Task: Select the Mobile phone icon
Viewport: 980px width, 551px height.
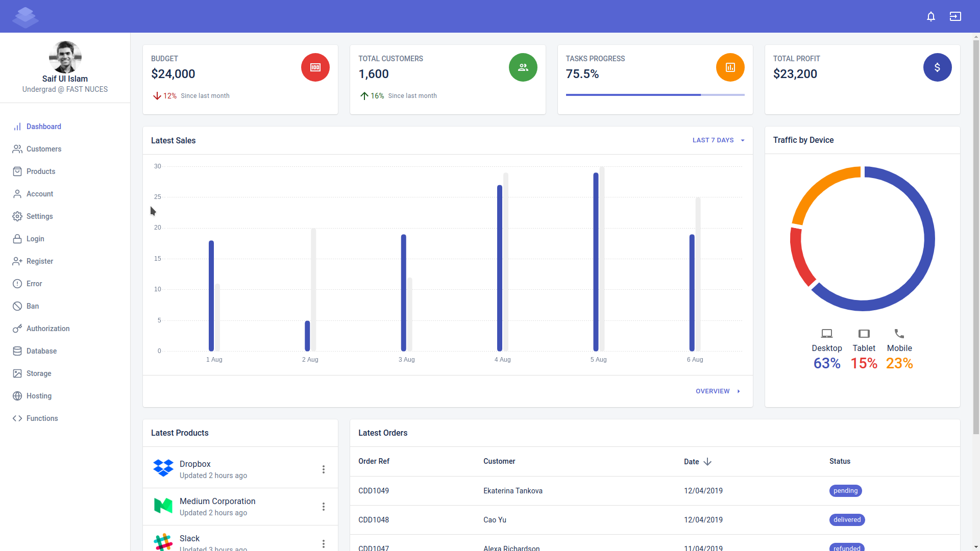Action: 899,333
